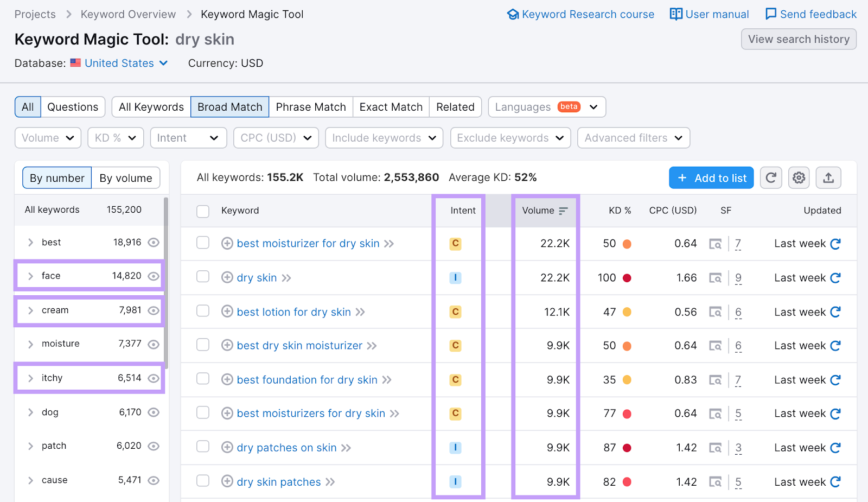Open the Volume filter dropdown

(x=47, y=137)
